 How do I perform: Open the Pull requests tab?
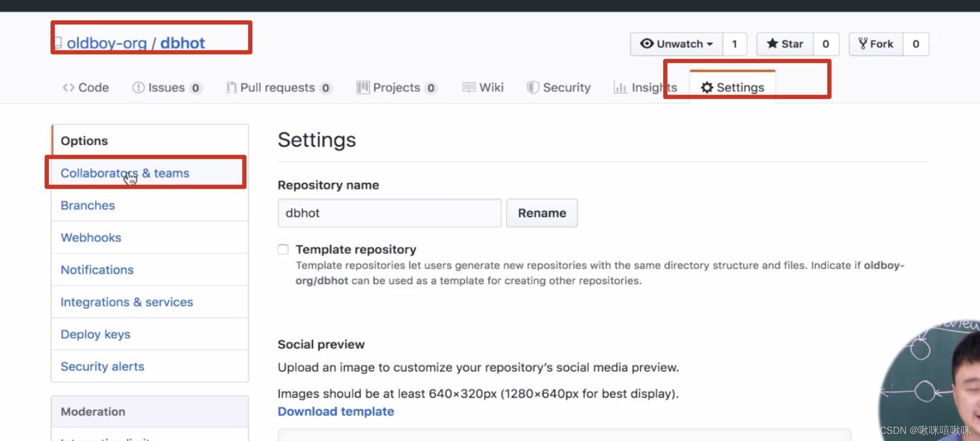point(279,88)
